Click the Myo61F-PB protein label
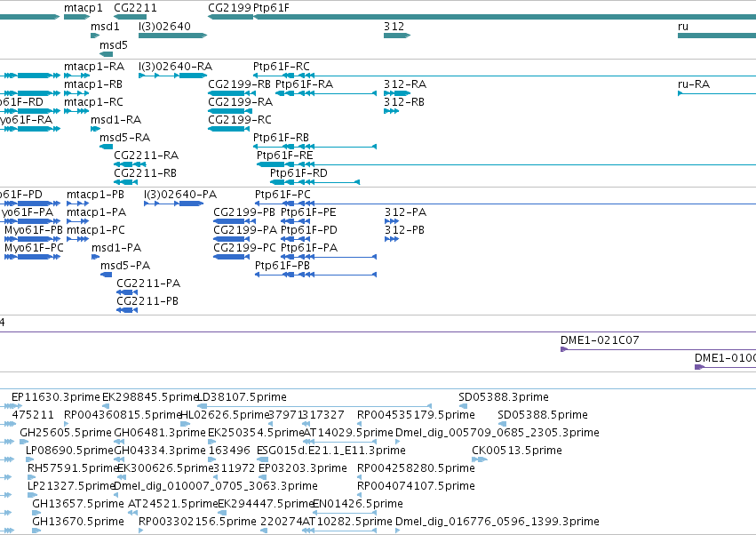This screenshot has width=756, height=535. point(34,230)
